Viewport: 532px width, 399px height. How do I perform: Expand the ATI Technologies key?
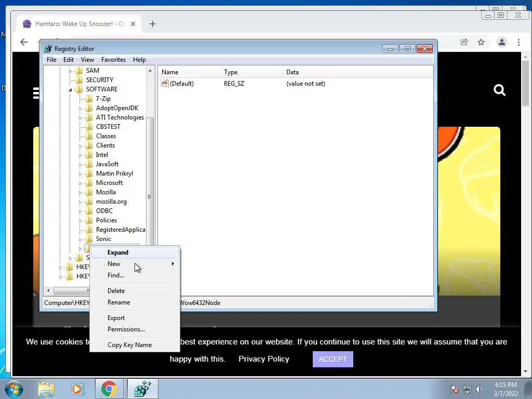80,118
